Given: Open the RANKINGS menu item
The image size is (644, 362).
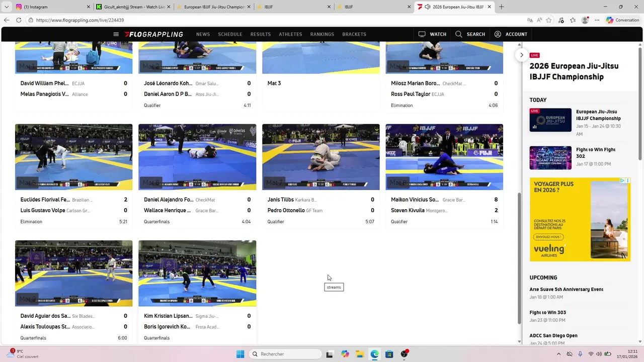Looking at the screenshot, I should tap(322, 34).
